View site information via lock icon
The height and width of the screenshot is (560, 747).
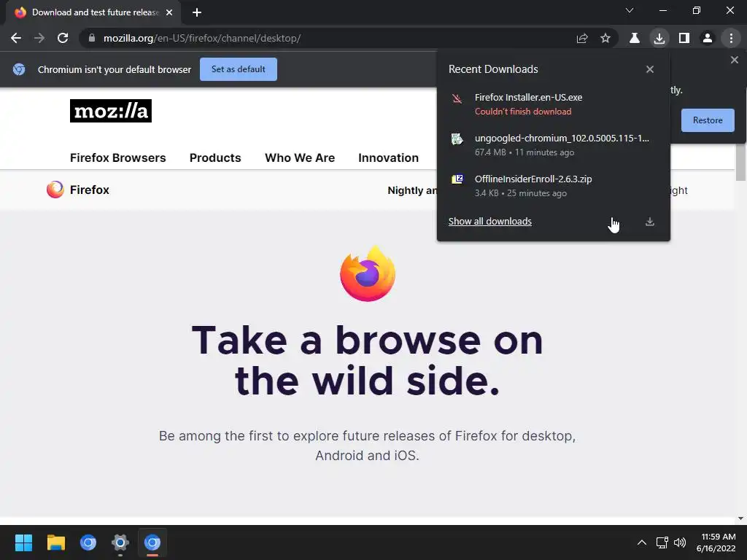[x=91, y=38]
